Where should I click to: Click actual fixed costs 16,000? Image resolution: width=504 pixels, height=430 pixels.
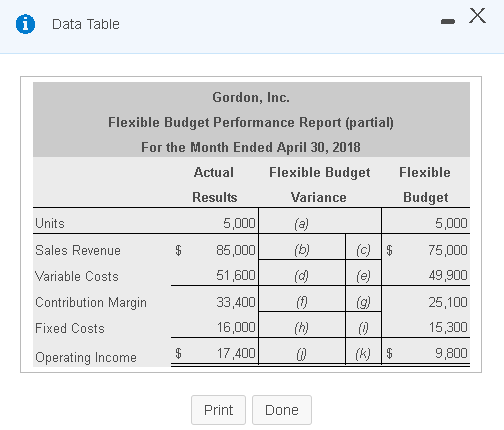pos(236,327)
